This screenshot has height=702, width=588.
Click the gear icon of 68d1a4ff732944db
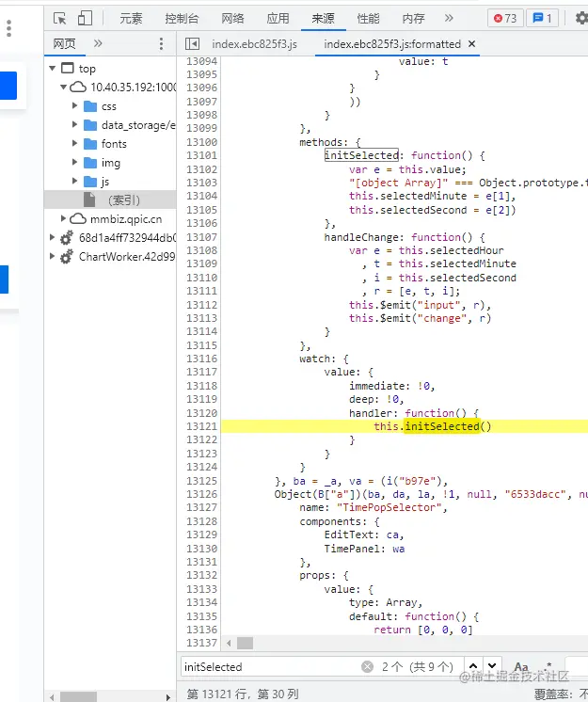coord(67,238)
